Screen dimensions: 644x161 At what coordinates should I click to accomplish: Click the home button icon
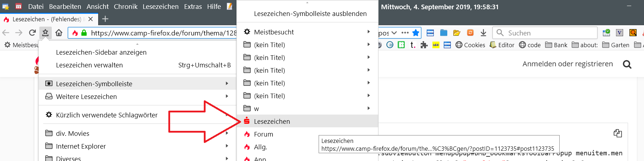tap(59, 33)
